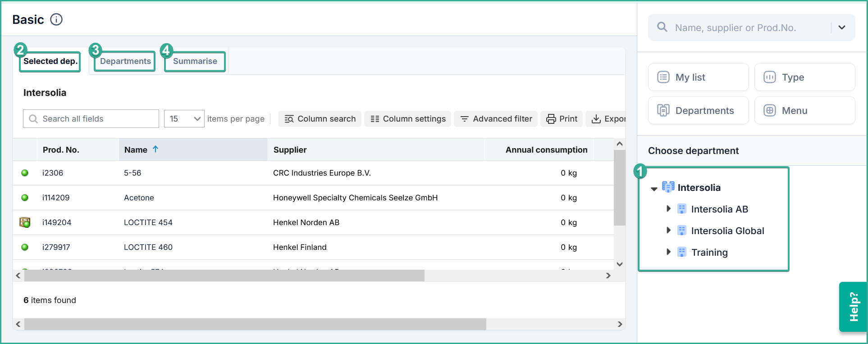Screen dimensions: 868x344
Task: Open the Departments button in the right panel
Action: (x=698, y=110)
